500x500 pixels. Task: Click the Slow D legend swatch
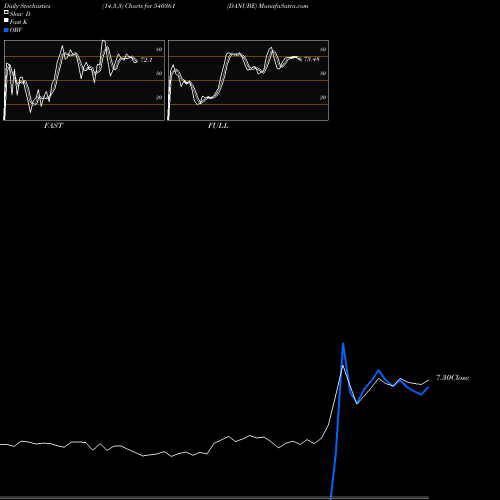[x=6, y=12]
